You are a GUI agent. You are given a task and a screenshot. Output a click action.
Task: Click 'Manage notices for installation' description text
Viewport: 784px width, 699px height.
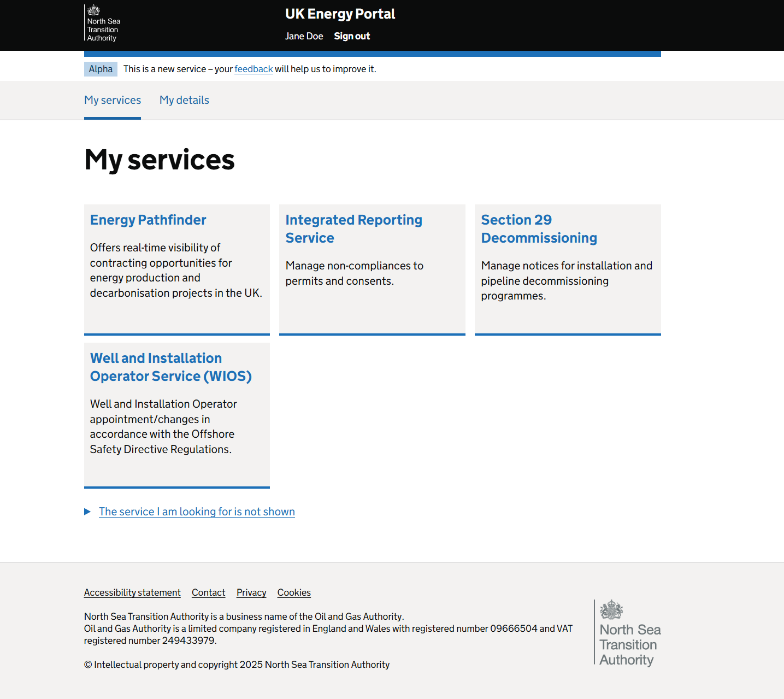567,280
